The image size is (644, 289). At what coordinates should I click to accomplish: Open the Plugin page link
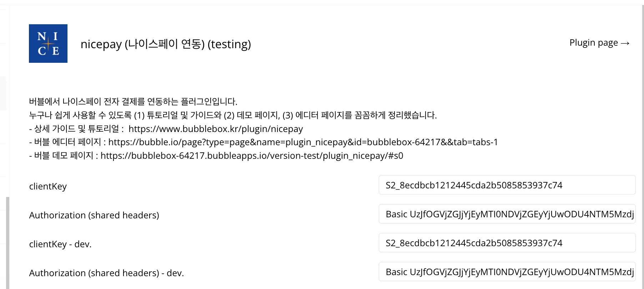(x=599, y=43)
